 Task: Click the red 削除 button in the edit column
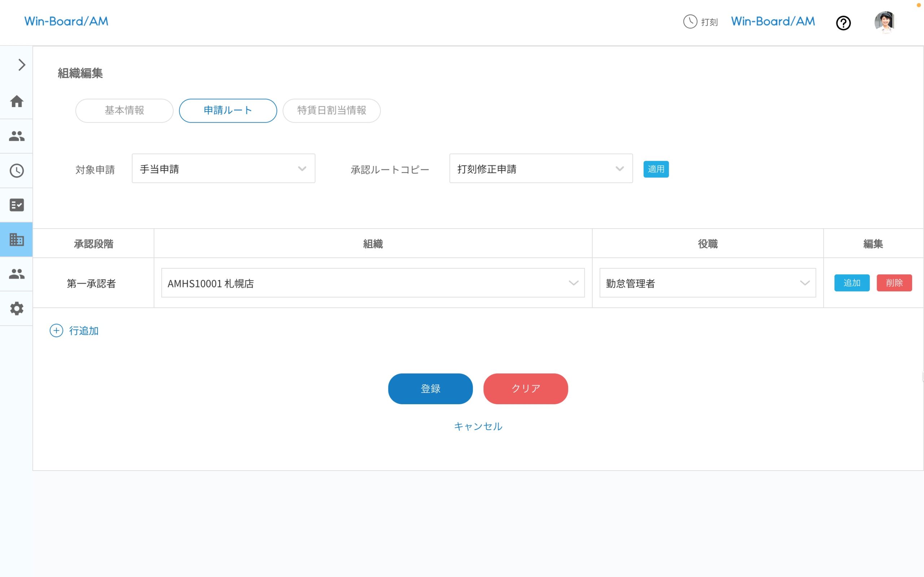pyautogui.click(x=894, y=283)
